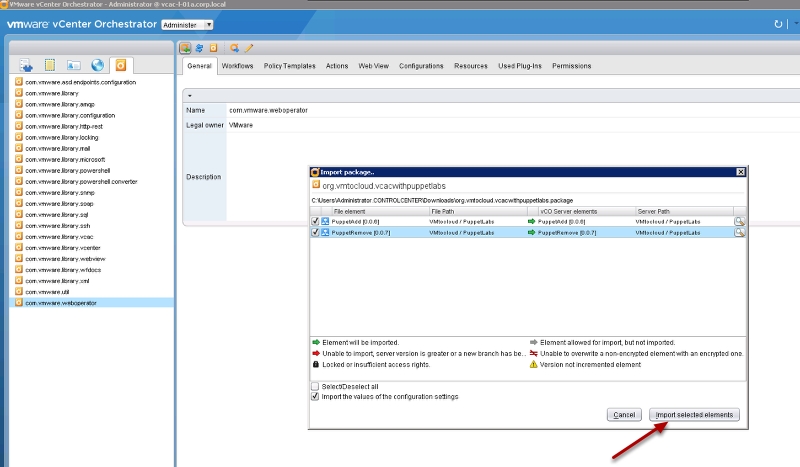Select the Packages view tab in the left panel
The width and height of the screenshot is (800, 467).
coord(120,65)
